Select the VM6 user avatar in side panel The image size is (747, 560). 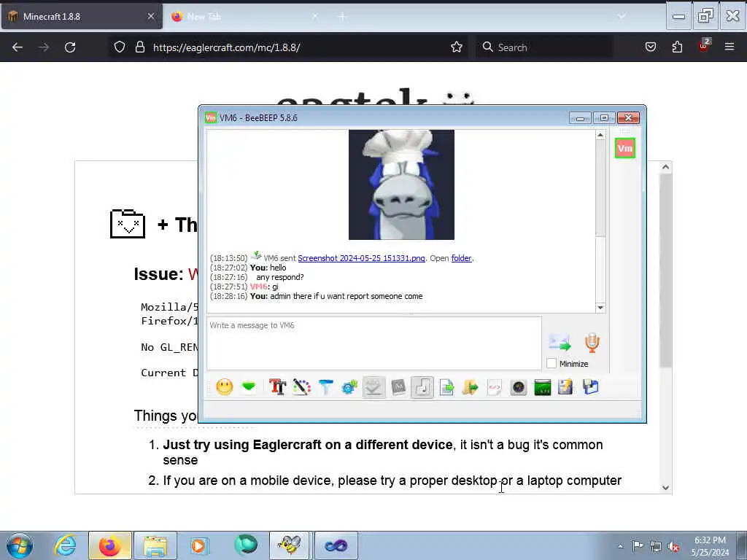click(x=625, y=148)
